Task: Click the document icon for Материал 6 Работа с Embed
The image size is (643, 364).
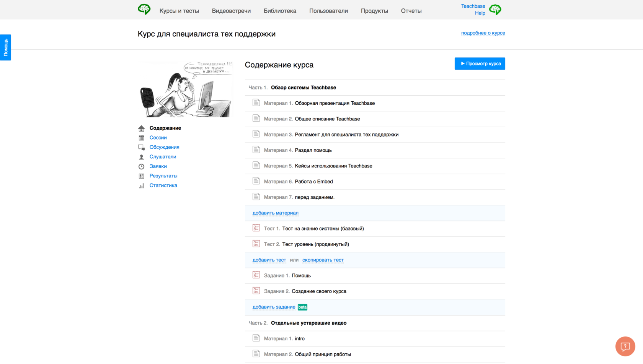Action: pos(256,181)
